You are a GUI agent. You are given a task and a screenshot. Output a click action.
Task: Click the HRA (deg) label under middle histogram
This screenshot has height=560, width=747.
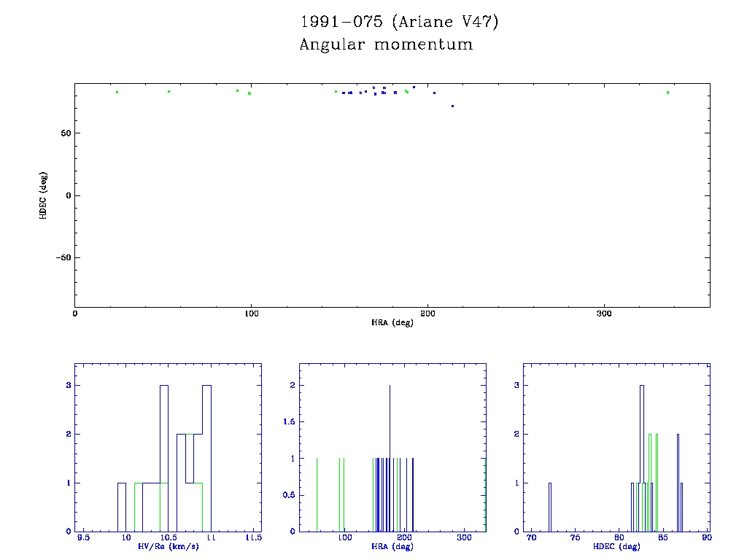392,546
